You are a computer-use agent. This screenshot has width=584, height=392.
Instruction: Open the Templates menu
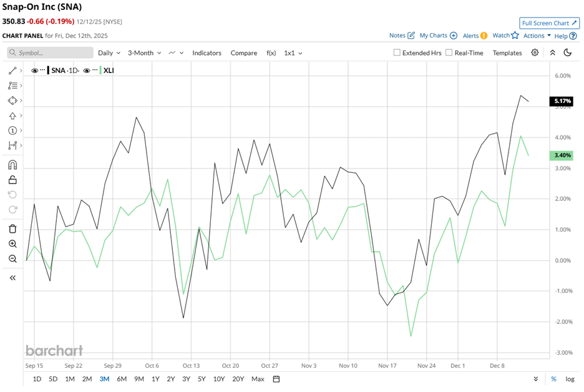[507, 53]
